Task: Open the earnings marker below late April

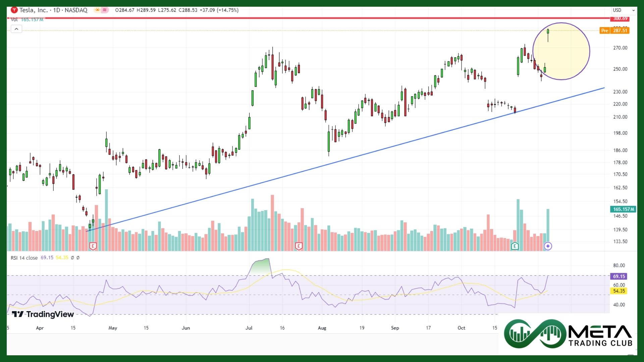Action: (x=93, y=246)
